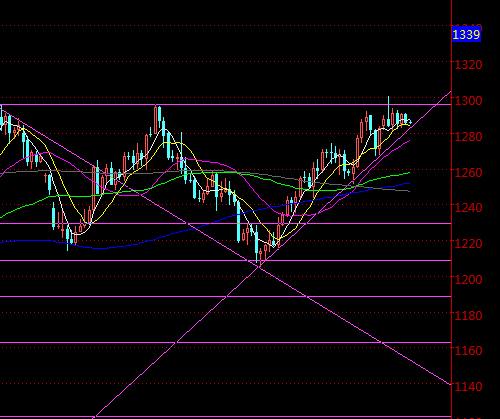
Task: Click the last candlestick on the chart's right side
Action: point(410,122)
